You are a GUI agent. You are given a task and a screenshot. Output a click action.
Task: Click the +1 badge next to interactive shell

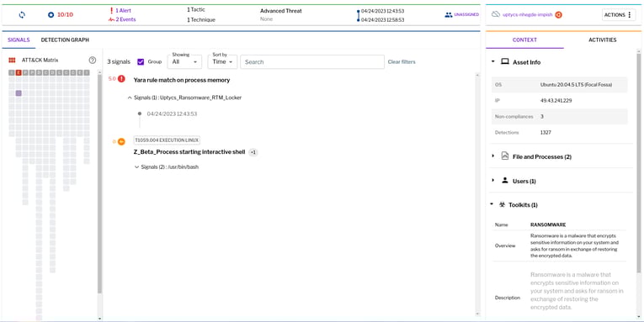253,152
